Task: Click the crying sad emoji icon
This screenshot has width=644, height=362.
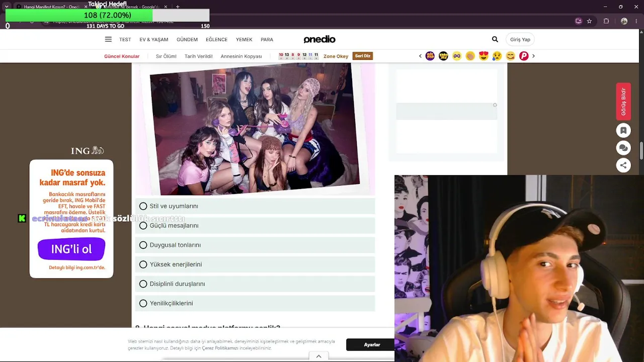Action: coord(497,56)
